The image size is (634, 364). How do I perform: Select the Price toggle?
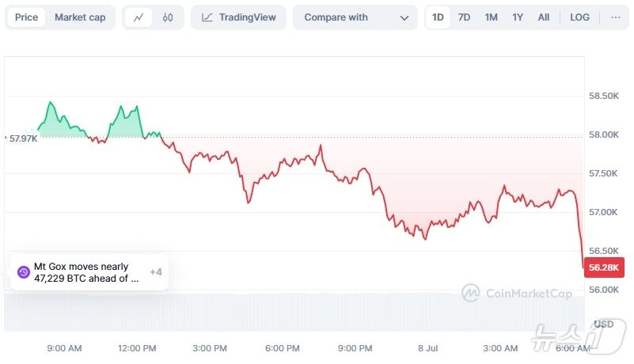(26, 17)
